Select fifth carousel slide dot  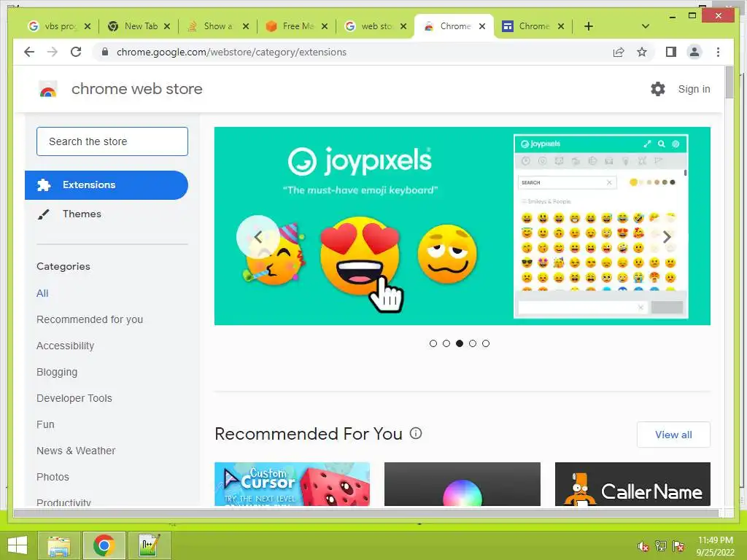click(x=485, y=343)
